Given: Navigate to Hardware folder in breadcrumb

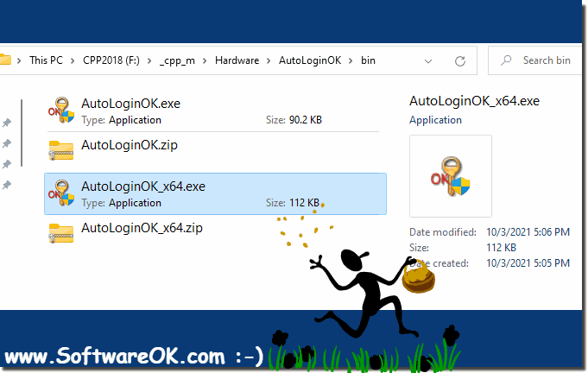Looking at the screenshot, I should coord(237,60).
